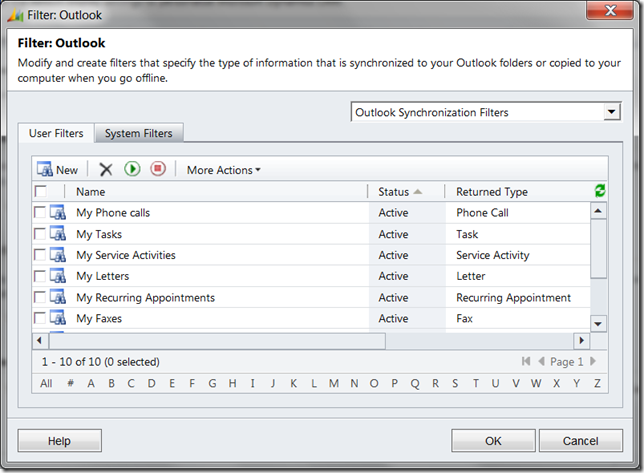Click the Cancel button
This screenshot has width=644, height=473.
[x=581, y=441]
